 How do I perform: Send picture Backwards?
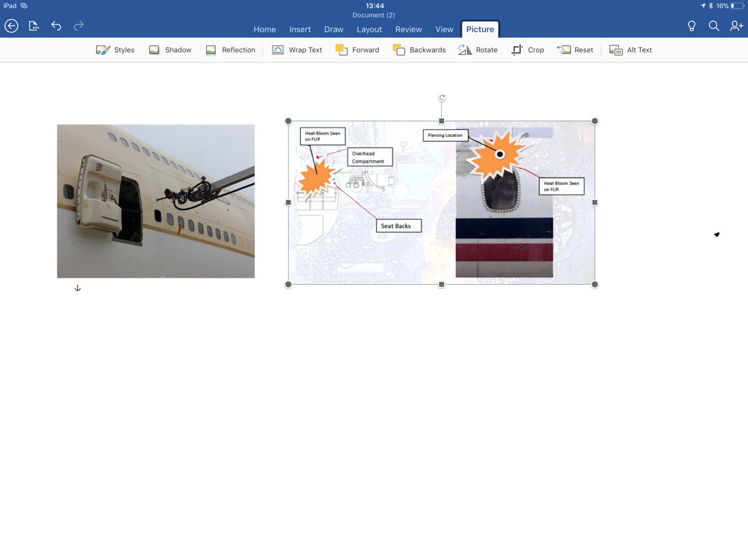coord(419,50)
